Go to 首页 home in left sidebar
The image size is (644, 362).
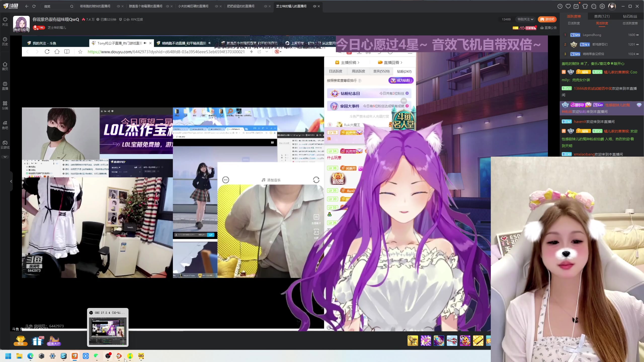[x=5, y=66]
